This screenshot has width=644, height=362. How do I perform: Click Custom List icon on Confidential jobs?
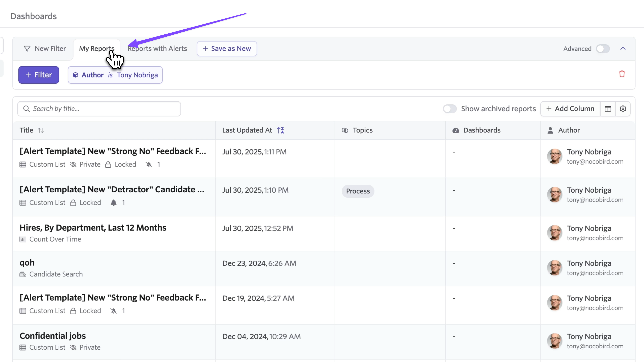pyautogui.click(x=23, y=348)
